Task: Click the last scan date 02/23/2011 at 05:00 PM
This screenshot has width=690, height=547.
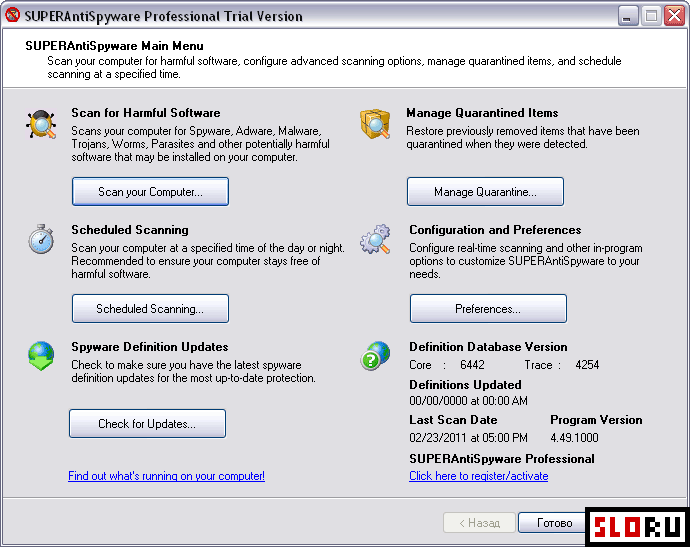Action: pos(468,437)
